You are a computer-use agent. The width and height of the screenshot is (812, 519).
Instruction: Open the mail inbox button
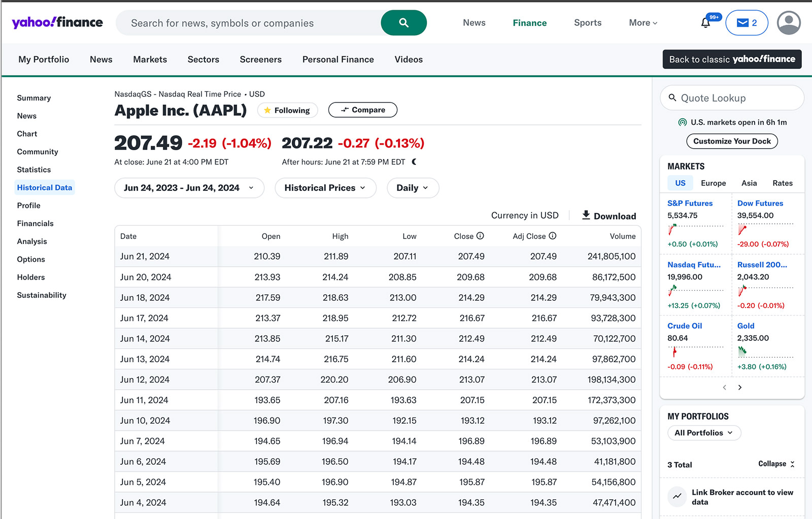coord(747,23)
